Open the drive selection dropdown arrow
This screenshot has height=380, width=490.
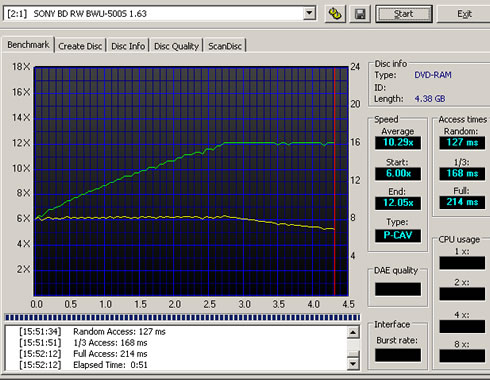[x=309, y=13]
